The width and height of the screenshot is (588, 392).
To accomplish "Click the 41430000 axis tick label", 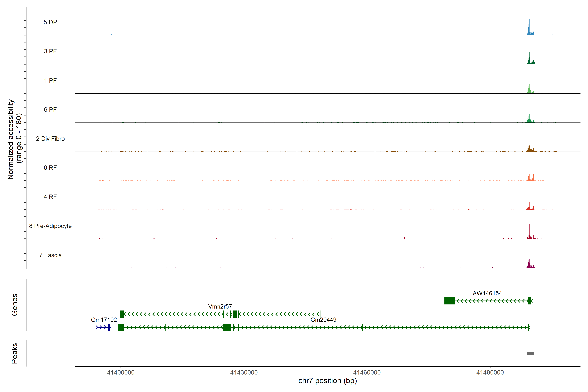I will [x=244, y=373].
